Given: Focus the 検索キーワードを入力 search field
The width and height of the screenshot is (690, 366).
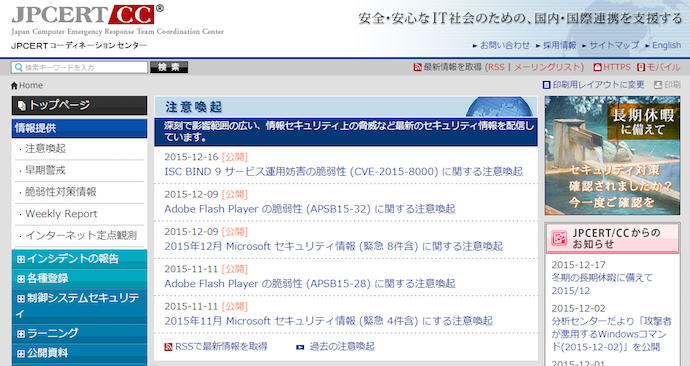Looking at the screenshot, I should pyautogui.click(x=80, y=67).
